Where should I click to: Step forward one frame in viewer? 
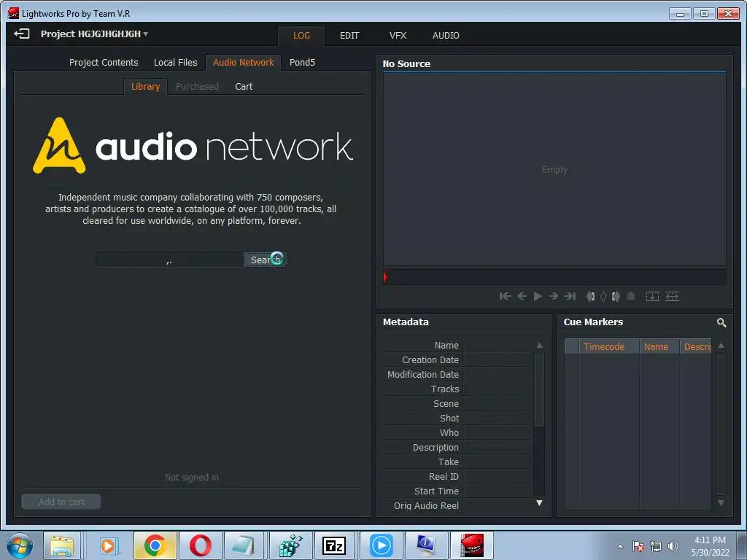(554, 296)
